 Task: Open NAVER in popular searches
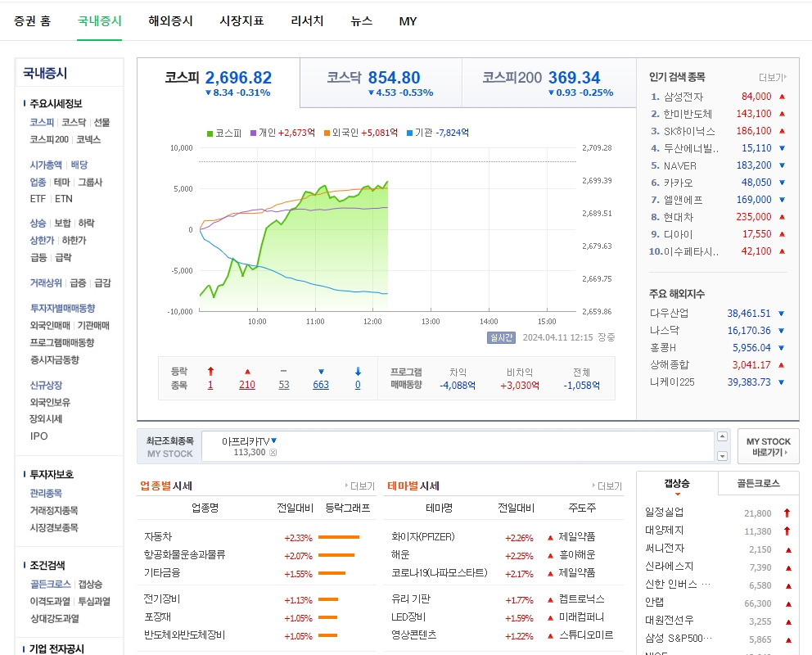pos(680,165)
